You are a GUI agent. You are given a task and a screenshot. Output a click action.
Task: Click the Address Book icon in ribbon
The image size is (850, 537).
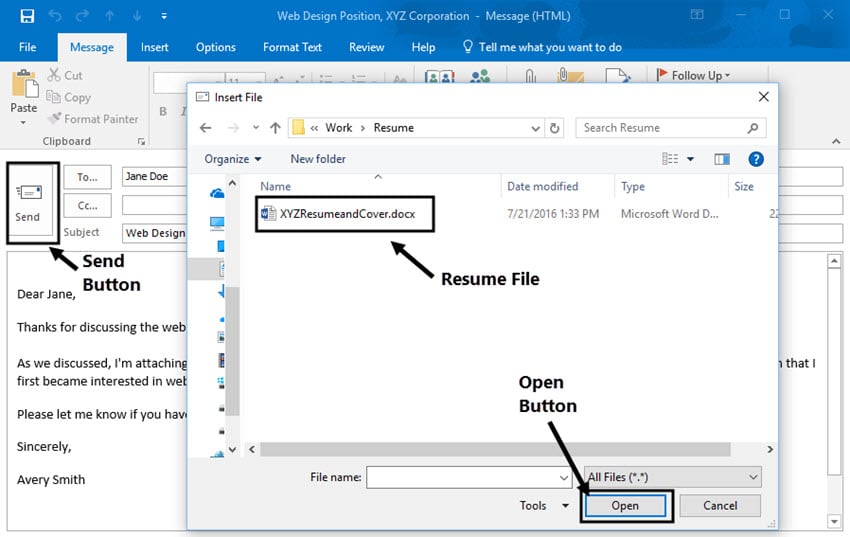point(440,76)
